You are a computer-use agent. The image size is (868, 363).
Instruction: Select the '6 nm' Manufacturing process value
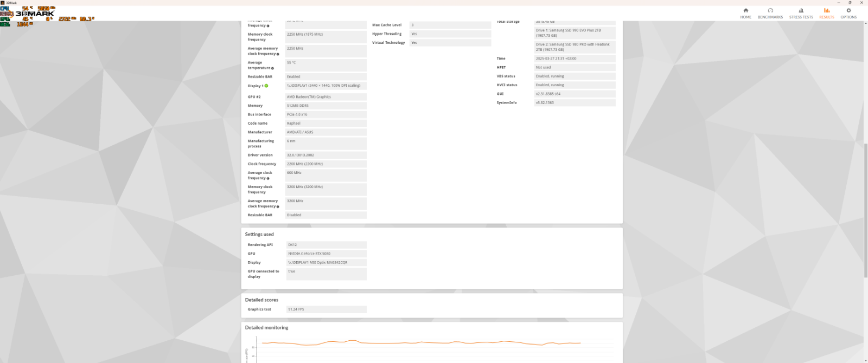point(325,144)
